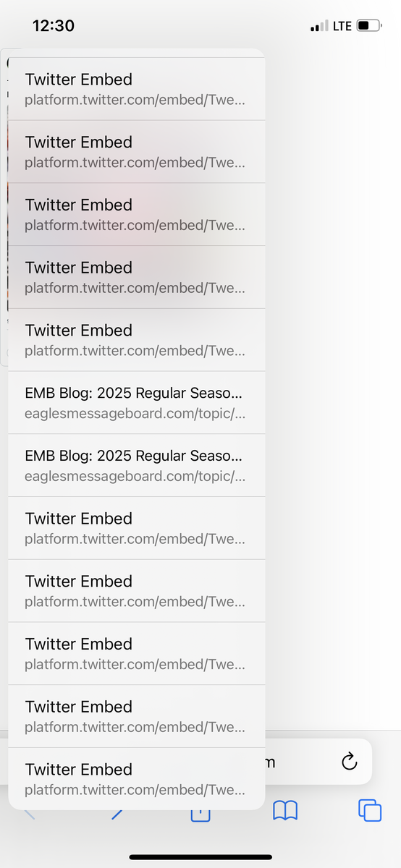This screenshot has height=868, width=401.
Task: Tap the back arrow in Safari's toolbar
Action: 30,814
